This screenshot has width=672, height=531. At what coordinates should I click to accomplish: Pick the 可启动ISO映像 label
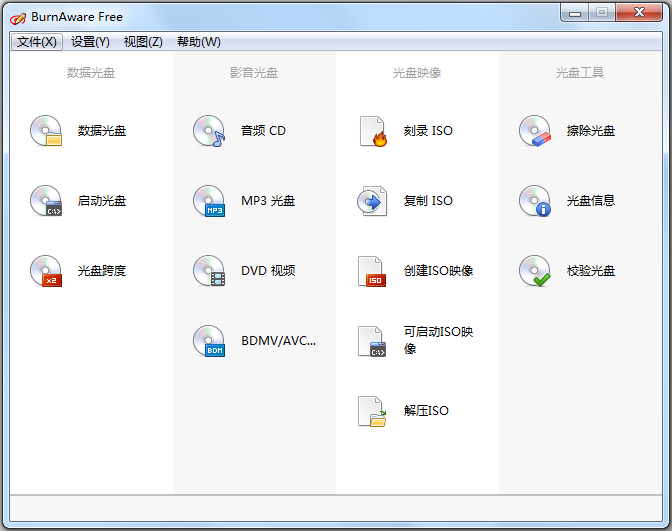tap(438, 340)
